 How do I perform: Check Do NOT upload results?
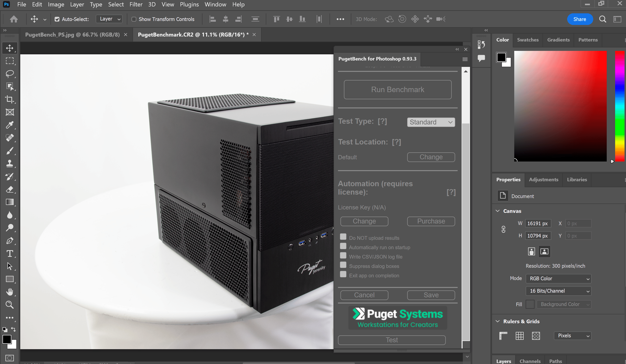point(343,237)
